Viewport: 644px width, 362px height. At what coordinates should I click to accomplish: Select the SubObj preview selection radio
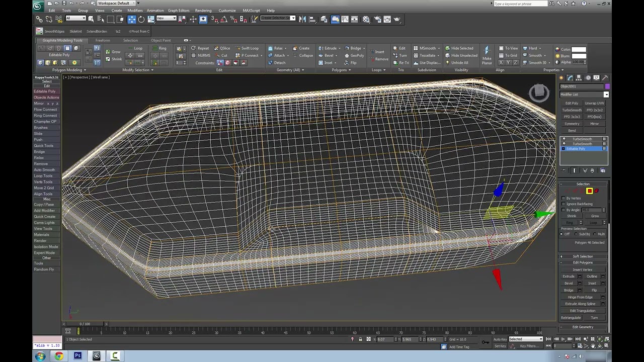577,234
